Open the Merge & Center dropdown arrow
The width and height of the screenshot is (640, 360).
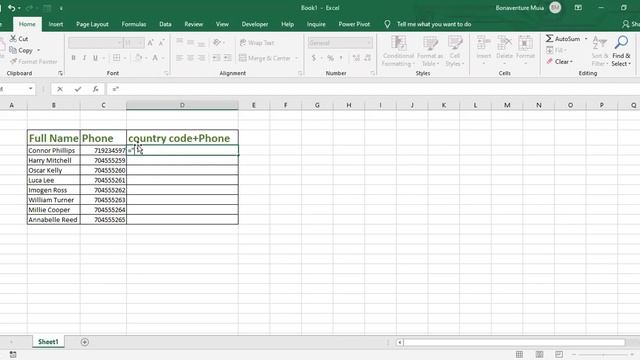(296, 58)
